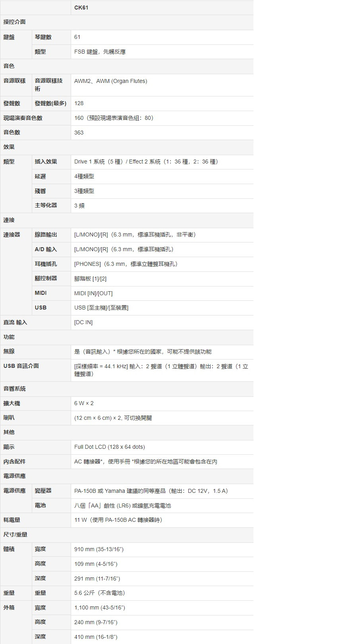
Task: Click the CK61 column header
Action: click(x=81, y=8)
